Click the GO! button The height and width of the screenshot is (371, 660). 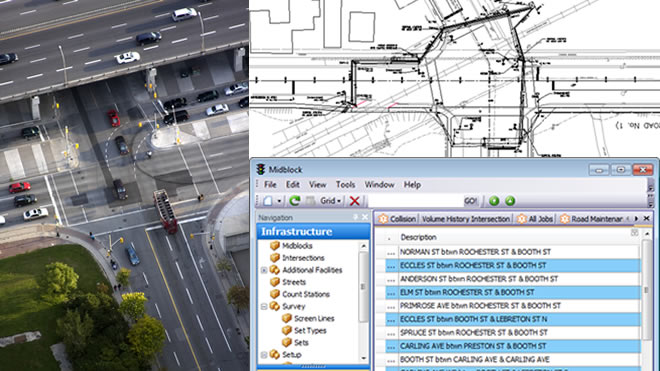(x=471, y=201)
